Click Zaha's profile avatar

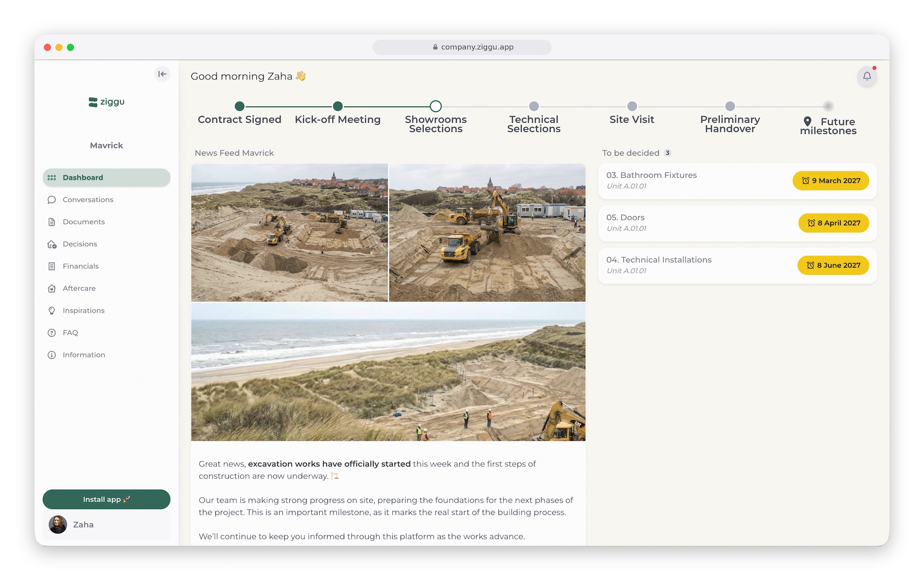[x=58, y=525]
